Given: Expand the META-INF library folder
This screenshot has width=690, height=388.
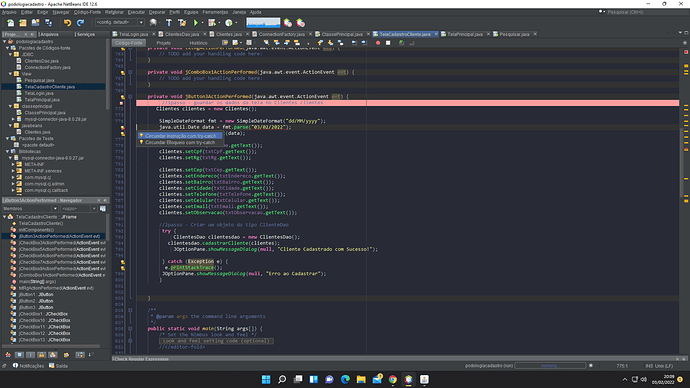Looking at the screenshot, I should (x=13, y=165).
